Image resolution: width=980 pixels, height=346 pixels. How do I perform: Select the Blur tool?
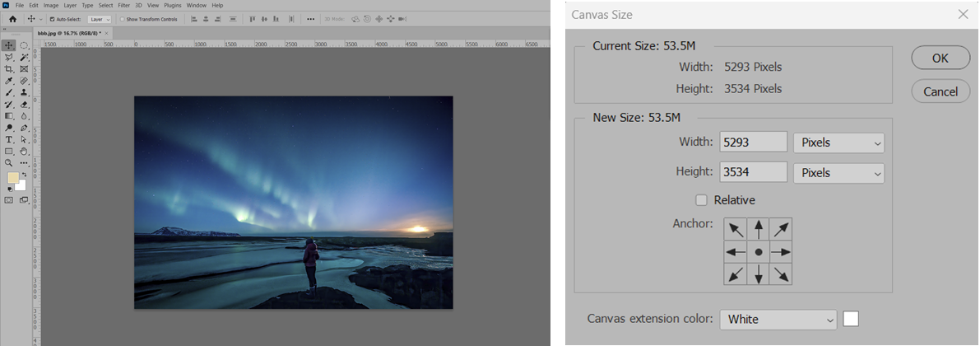(x=24, y=116)
